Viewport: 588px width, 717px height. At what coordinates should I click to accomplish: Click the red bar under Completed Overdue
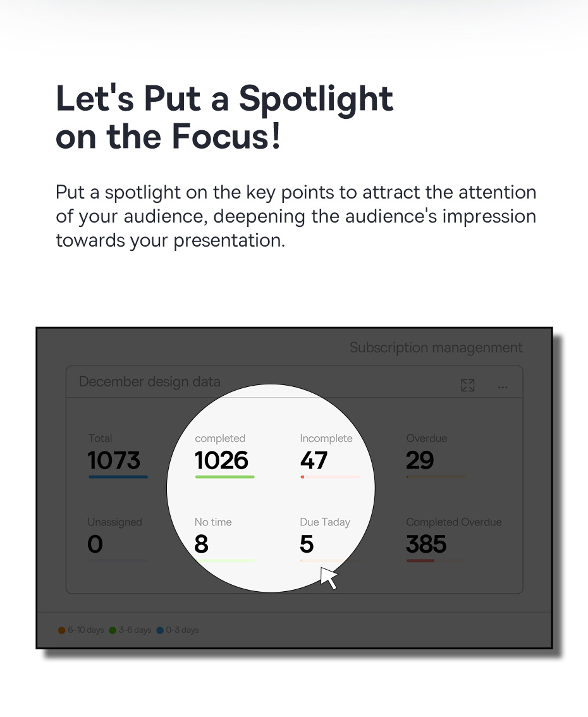420,560
